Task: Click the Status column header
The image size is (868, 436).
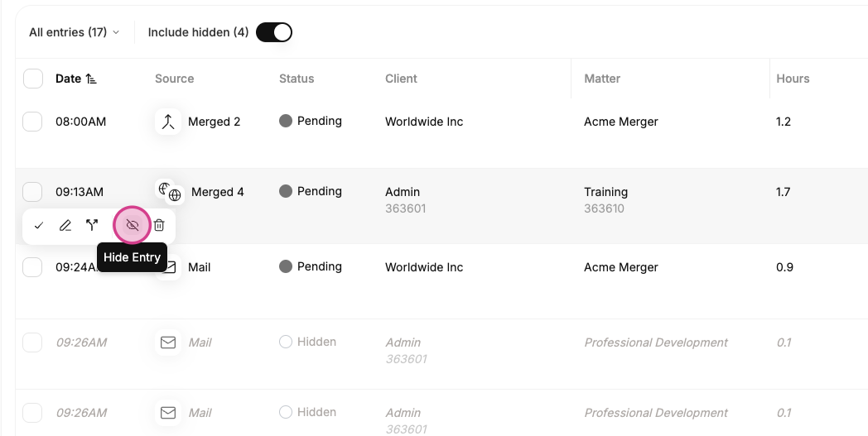Action: point(297,79)
